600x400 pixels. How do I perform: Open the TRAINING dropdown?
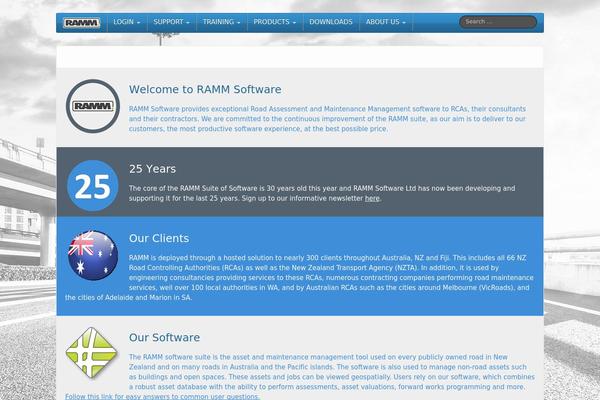222,22
